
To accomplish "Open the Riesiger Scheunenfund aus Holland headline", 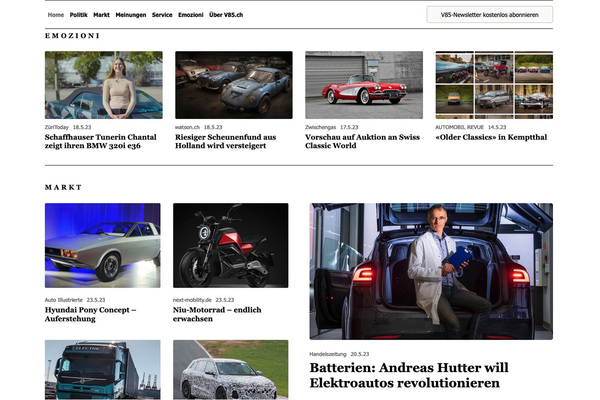I will pyautogui.click(x=225, y=141).
